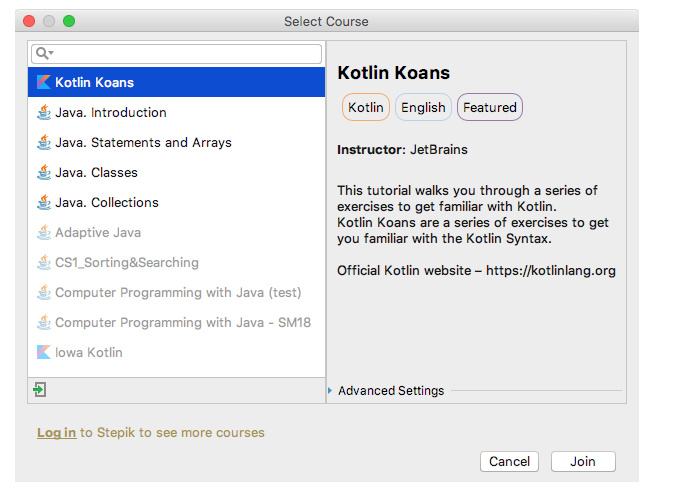Click the Kotlin language tag
700x501 pixels.
point(366,107)
